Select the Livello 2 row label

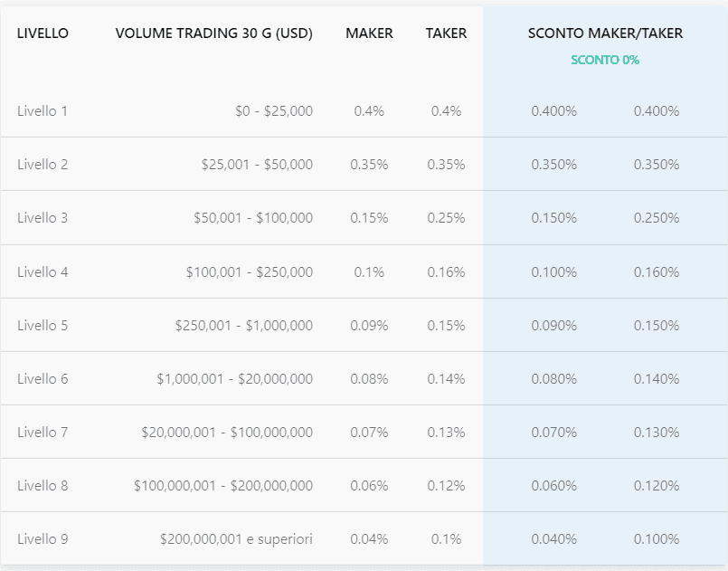click(43, 165)
